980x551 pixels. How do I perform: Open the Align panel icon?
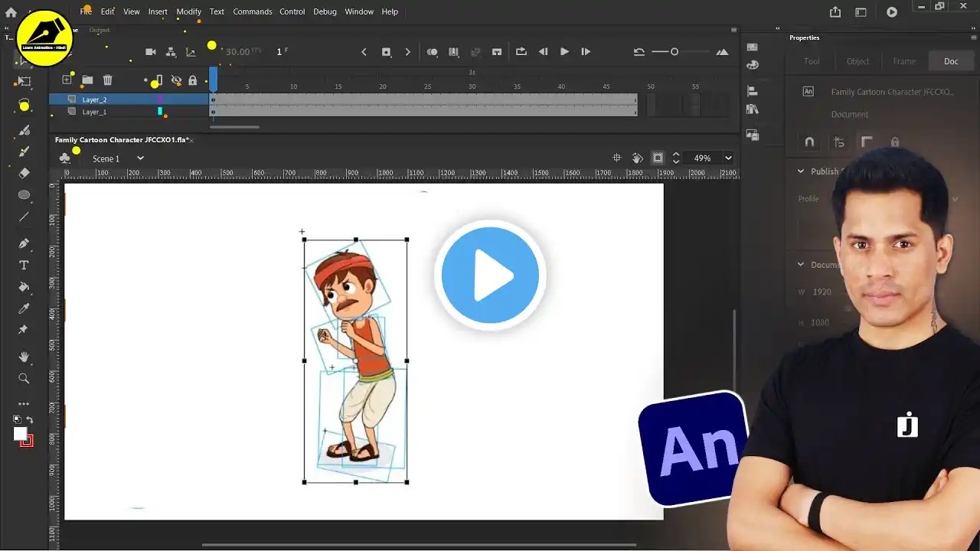tap(752, 91)
